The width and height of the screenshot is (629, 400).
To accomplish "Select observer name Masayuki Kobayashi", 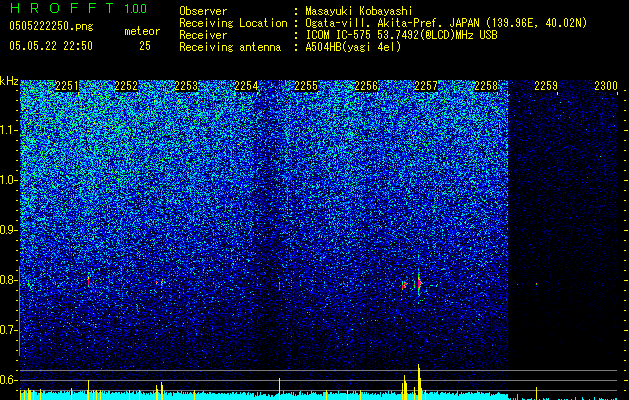I will coord(359,11).
